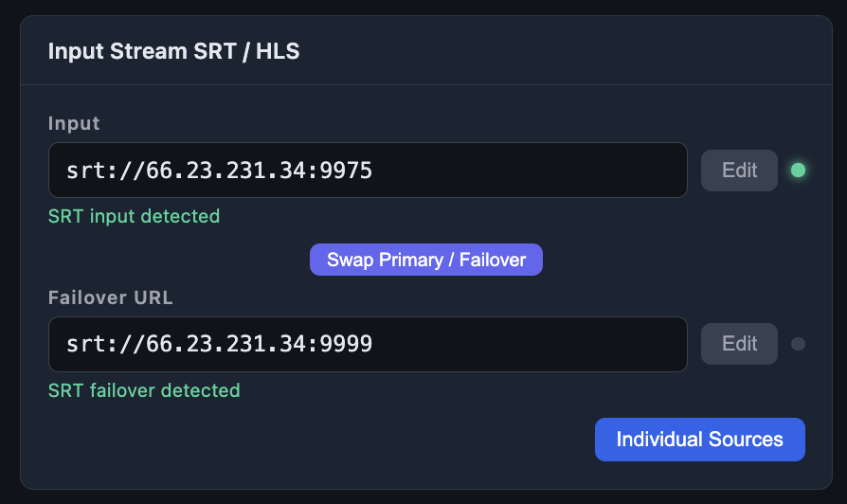Image resolution: width=847 pixels, height=504 pixels.
Task: Focus the Failover URL field with port 9999
Action: (x=368, y=344)
